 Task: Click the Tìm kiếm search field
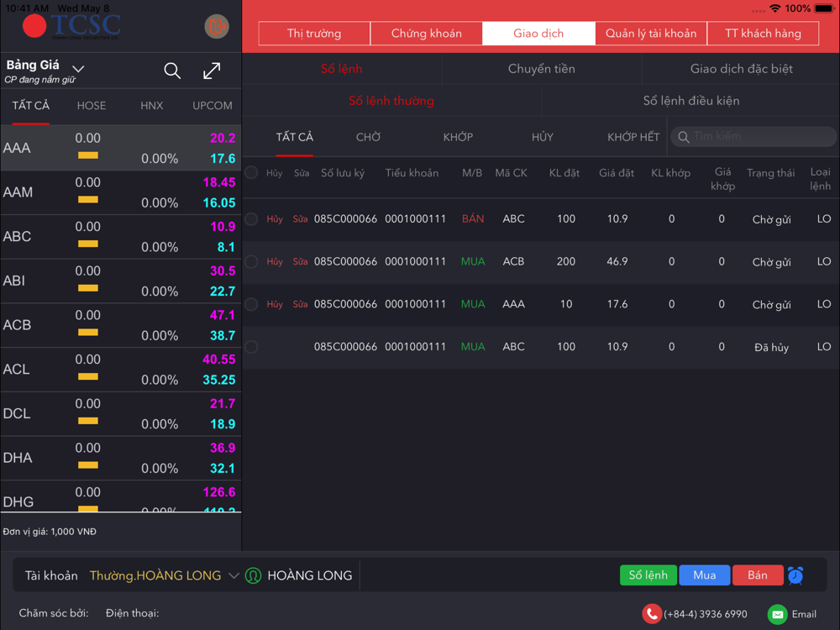(753, 137)
